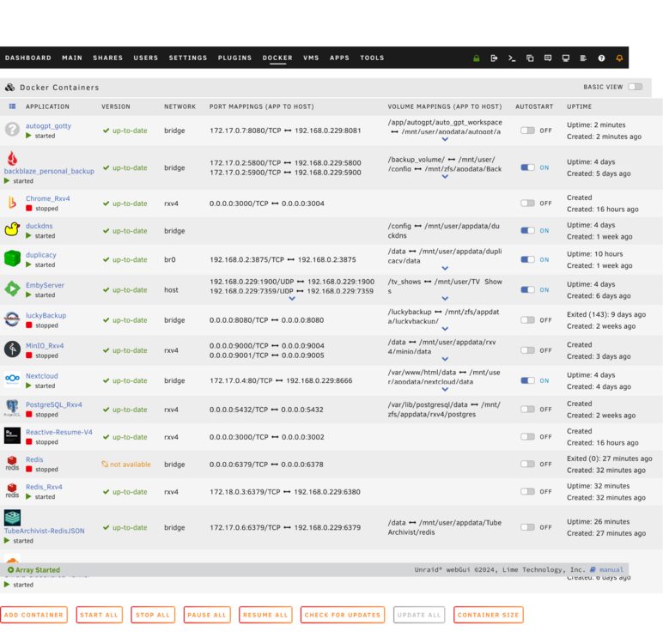Click Check For Updates button
The width and height of the screenshot is (663, 644).
point(343,615)
